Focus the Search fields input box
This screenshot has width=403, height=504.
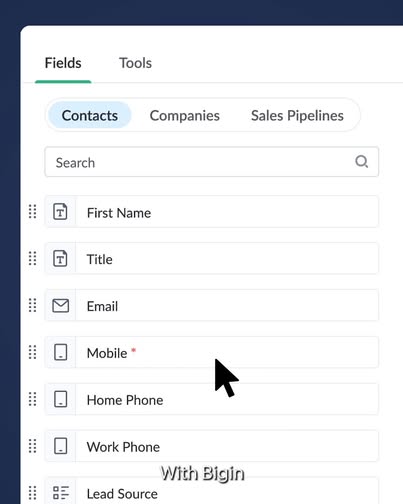212,162
